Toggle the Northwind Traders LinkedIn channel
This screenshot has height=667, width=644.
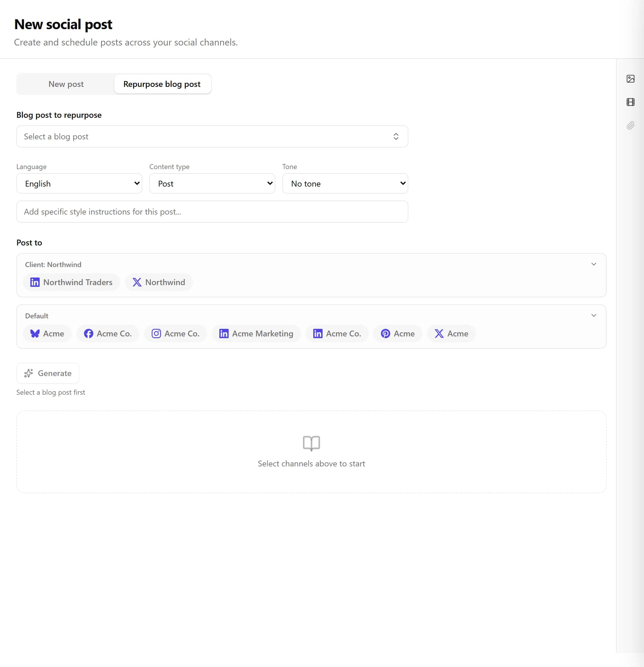[71, 282]
